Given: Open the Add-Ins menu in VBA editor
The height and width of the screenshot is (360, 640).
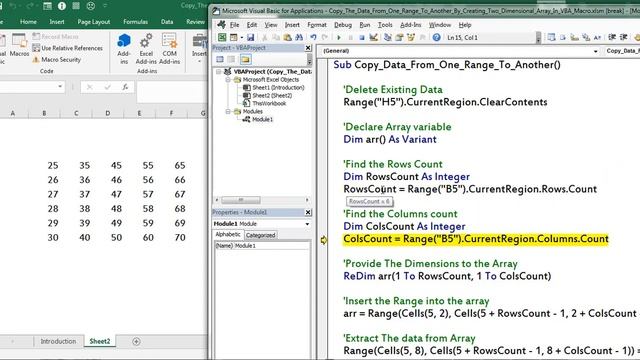Looking at the screenshot, I should point(411,25).
